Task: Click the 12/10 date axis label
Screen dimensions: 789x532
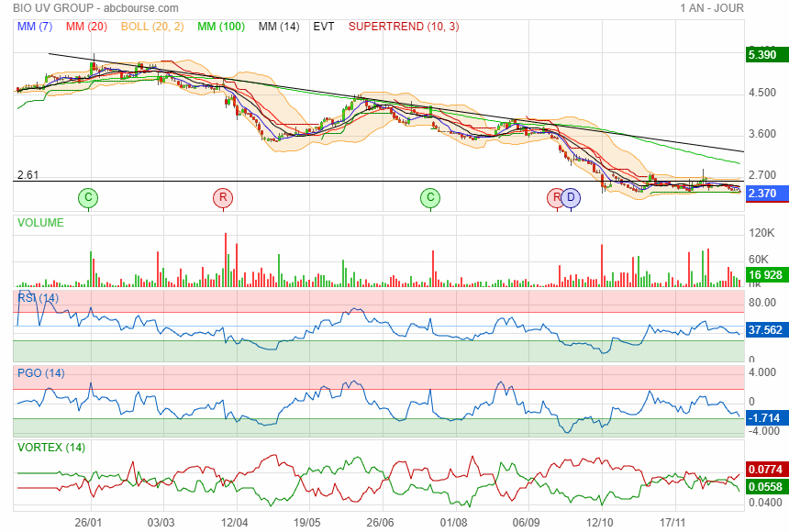Action: 599,523
